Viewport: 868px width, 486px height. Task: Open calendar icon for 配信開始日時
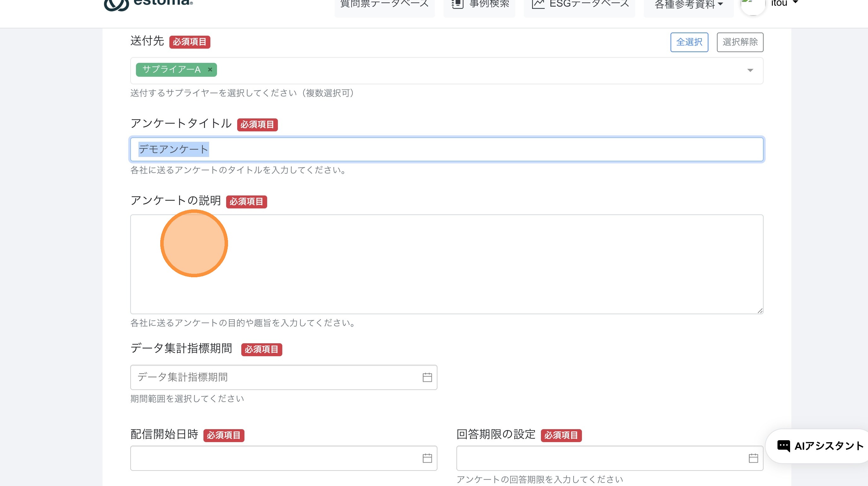click(x=427, y=458)
